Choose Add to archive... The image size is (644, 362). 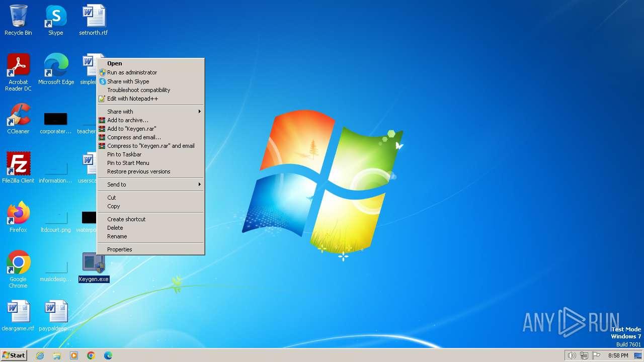tap(151, 120)
